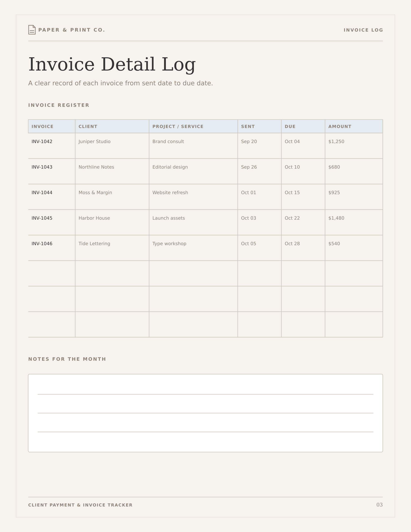Click the document icon beside Paper & Print Co.
The width and height of the screenshot is (411, 532).
point(32,30)
